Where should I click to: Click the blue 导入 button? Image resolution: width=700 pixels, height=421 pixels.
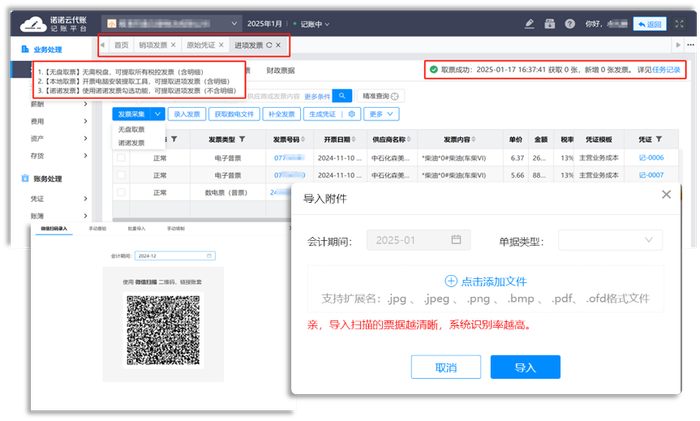(525, 367)
